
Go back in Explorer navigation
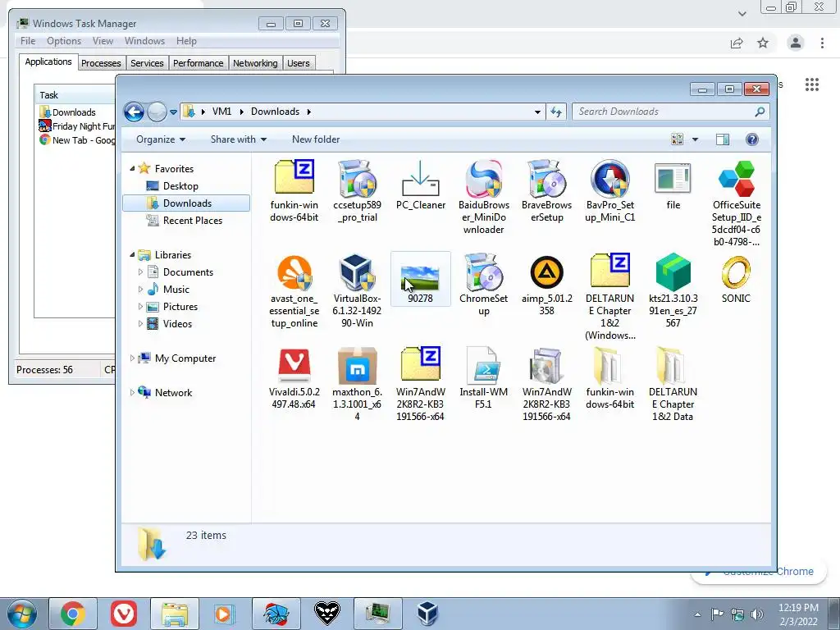134,112
